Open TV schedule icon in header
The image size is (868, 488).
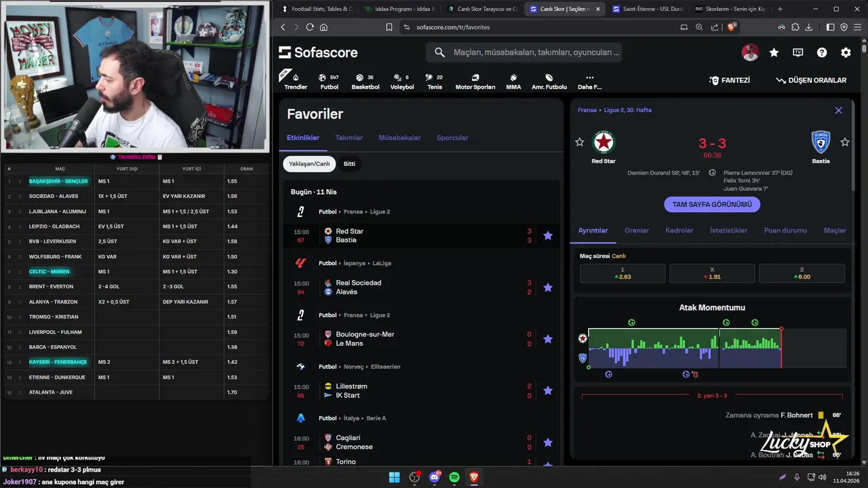(x=798, y=52)
